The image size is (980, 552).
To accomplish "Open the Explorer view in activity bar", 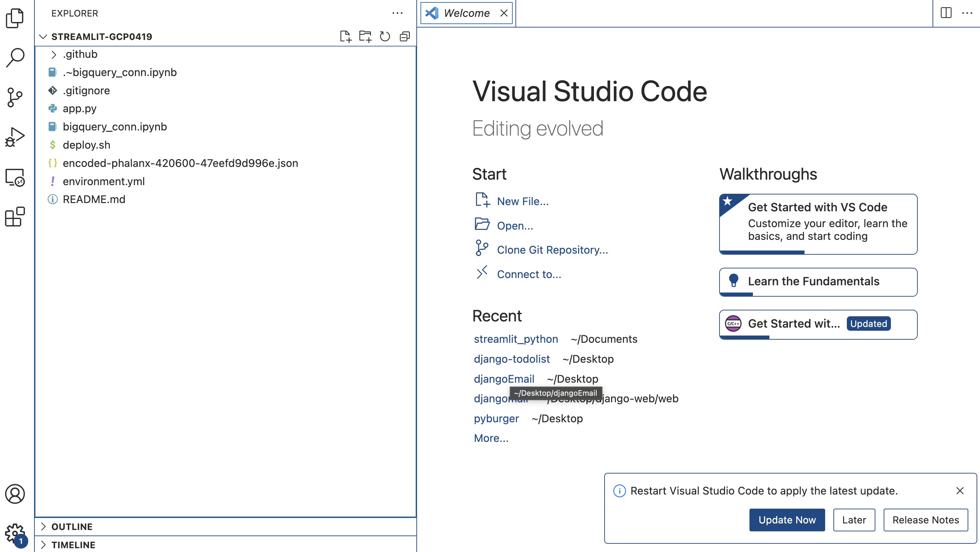I will coord(15,18).
